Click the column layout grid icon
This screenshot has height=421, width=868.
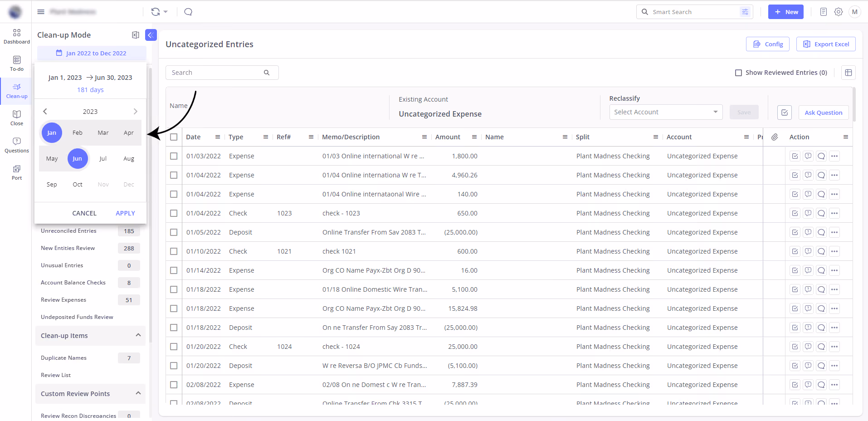pyautogui.click(x=848, y=73)
